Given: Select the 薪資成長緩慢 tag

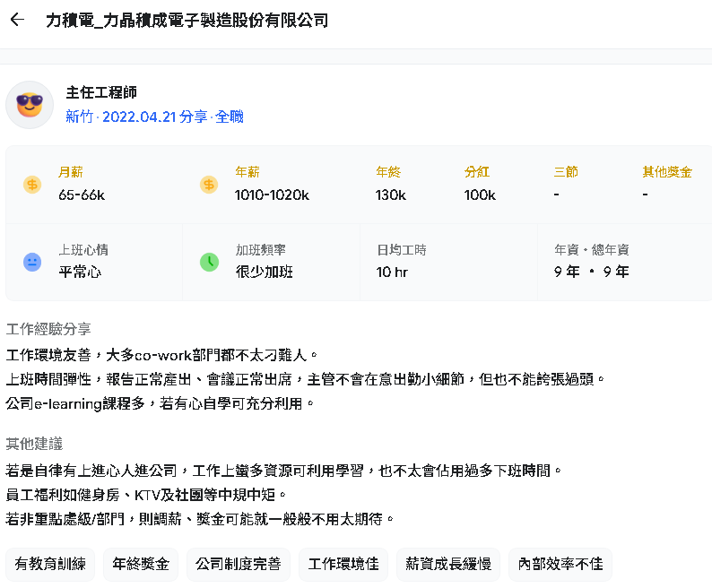Looking at the screenshot, I should point(448,564).
